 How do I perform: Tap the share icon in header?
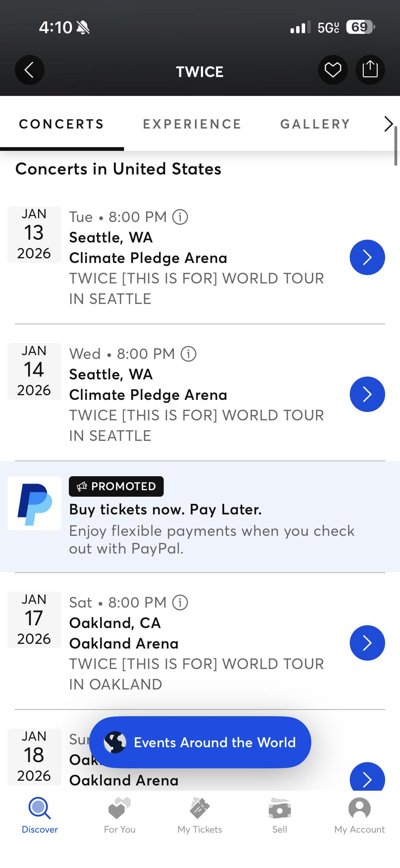click(370, 70)
